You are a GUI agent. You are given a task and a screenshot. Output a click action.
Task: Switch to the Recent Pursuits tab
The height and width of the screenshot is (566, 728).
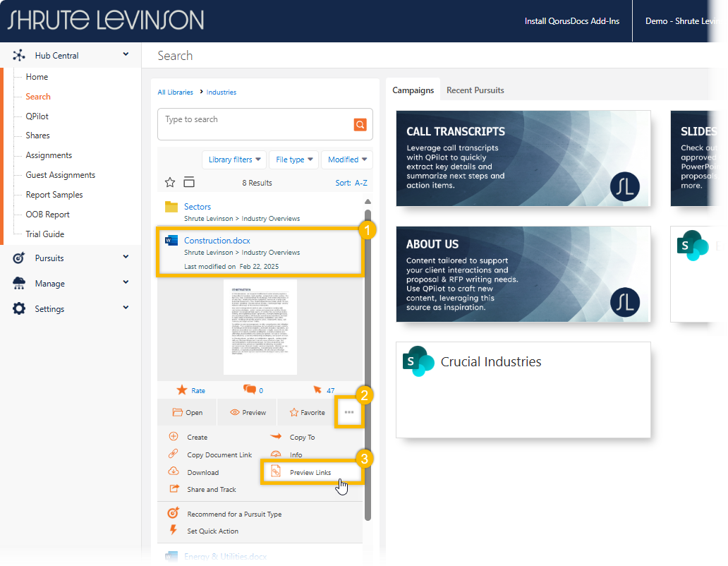[x=475, y=90]
